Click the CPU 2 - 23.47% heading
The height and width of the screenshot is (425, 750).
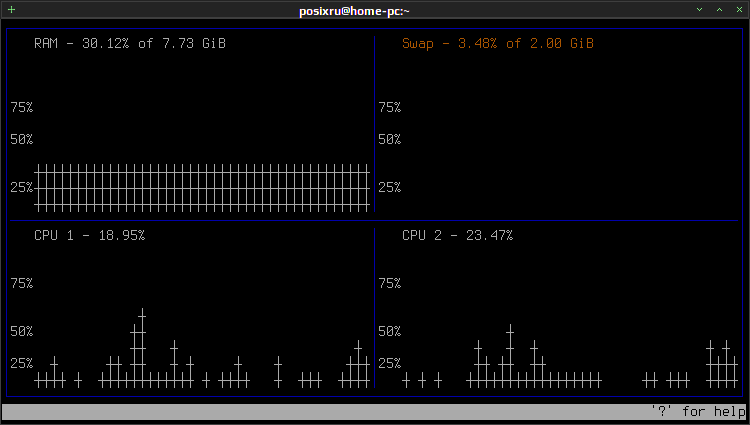457,235
